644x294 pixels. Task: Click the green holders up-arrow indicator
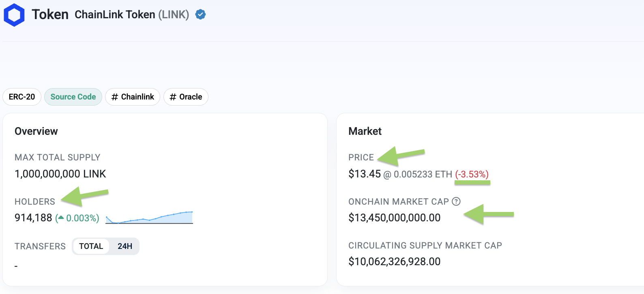click(61, 218)
